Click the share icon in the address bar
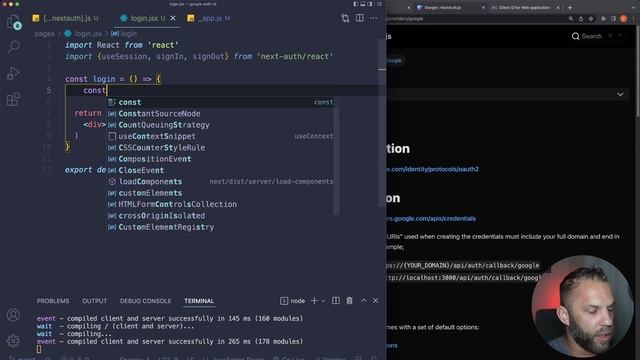This screenshot has width=640, height=360. click(x=581, y=19)
